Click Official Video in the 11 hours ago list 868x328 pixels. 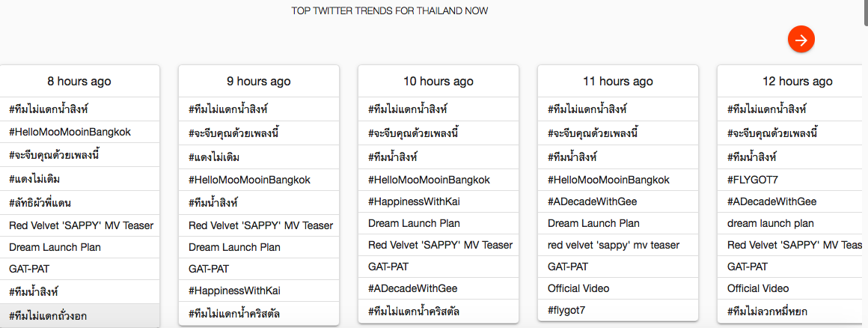point(578,288)
